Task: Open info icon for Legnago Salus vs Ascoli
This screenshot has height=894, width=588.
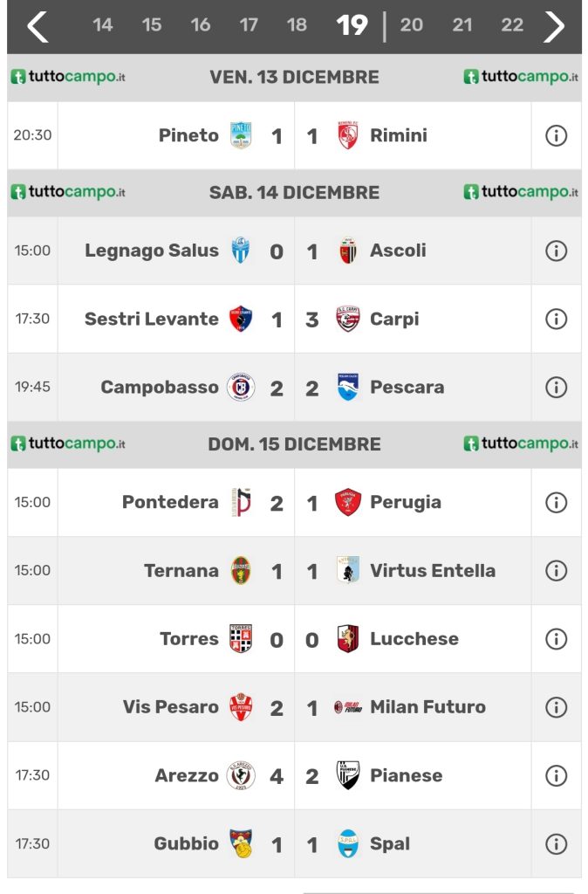Action: pyautogui.click(x=556, y=251)
